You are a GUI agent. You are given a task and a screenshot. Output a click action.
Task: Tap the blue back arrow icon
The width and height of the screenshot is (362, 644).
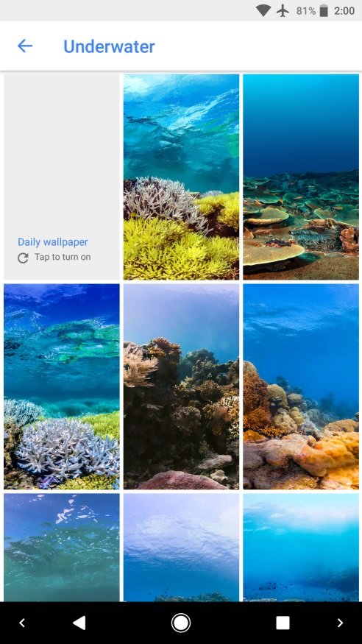click(x=24, y=46)
